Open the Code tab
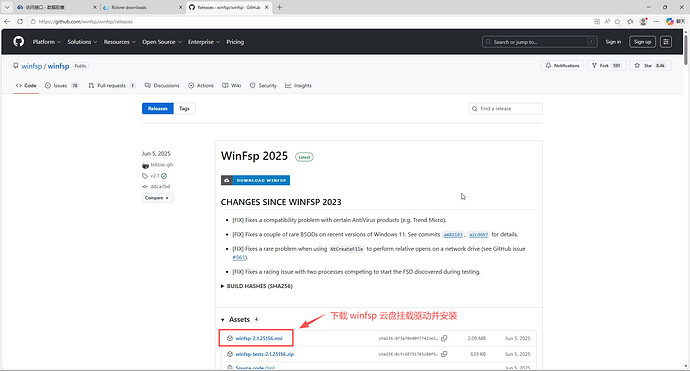 (x=26, y=85)
